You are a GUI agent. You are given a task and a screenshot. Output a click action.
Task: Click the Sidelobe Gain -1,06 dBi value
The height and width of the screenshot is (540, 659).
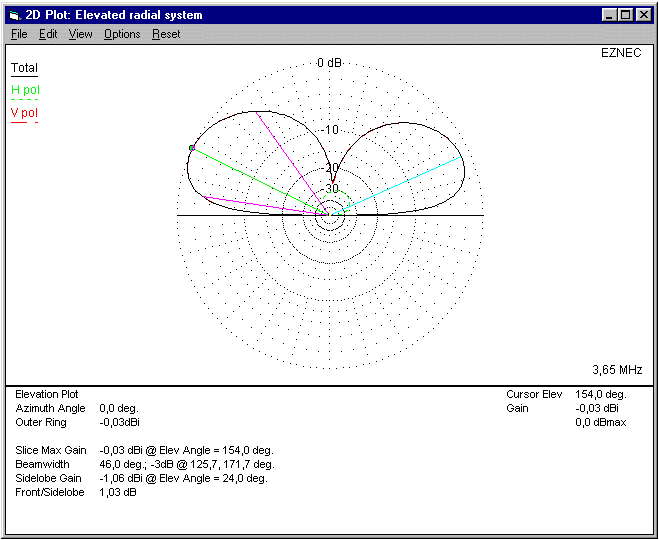(183, 478)
